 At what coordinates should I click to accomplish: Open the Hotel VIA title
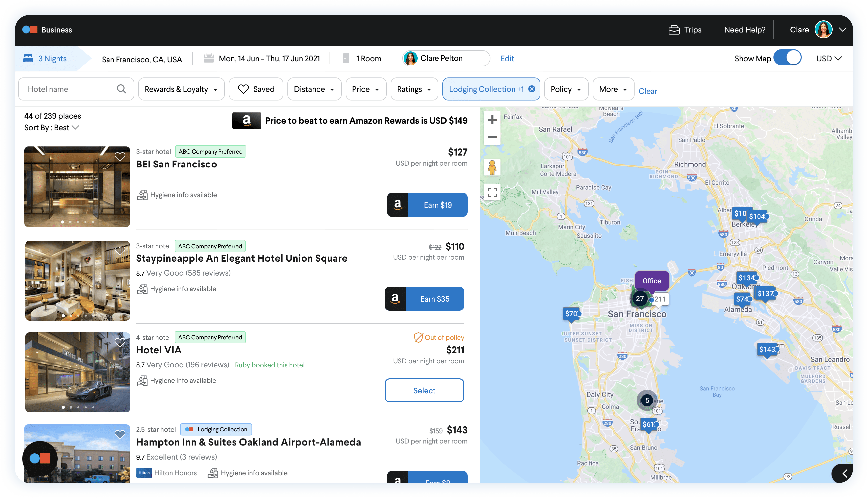pyautogui.click(x=159, y=350)
